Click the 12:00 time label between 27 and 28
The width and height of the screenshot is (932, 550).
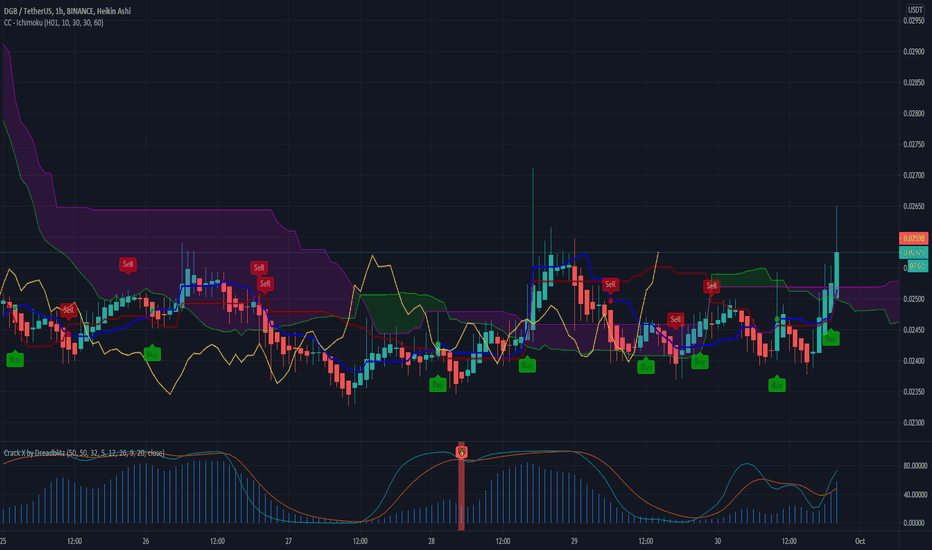click(x=360, y=541)
